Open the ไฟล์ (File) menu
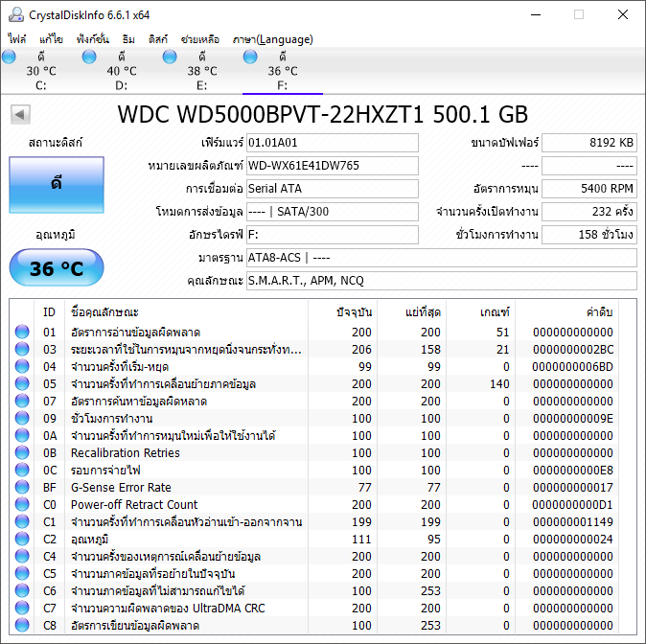646x644 pixels. point(17,39)
